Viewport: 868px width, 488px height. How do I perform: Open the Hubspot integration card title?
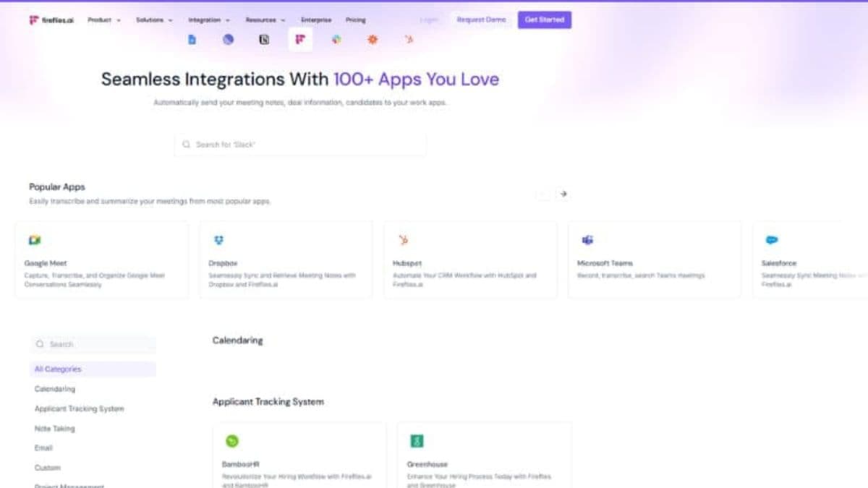click(407, 263)
